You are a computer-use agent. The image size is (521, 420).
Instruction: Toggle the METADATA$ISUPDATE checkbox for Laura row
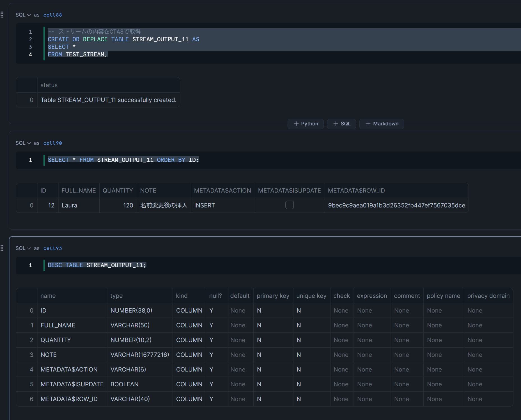[290, 205]
